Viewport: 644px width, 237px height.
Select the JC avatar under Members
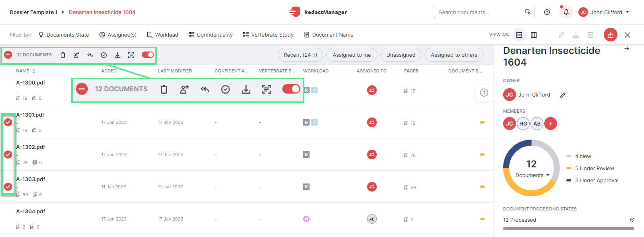tap(510, 124)
